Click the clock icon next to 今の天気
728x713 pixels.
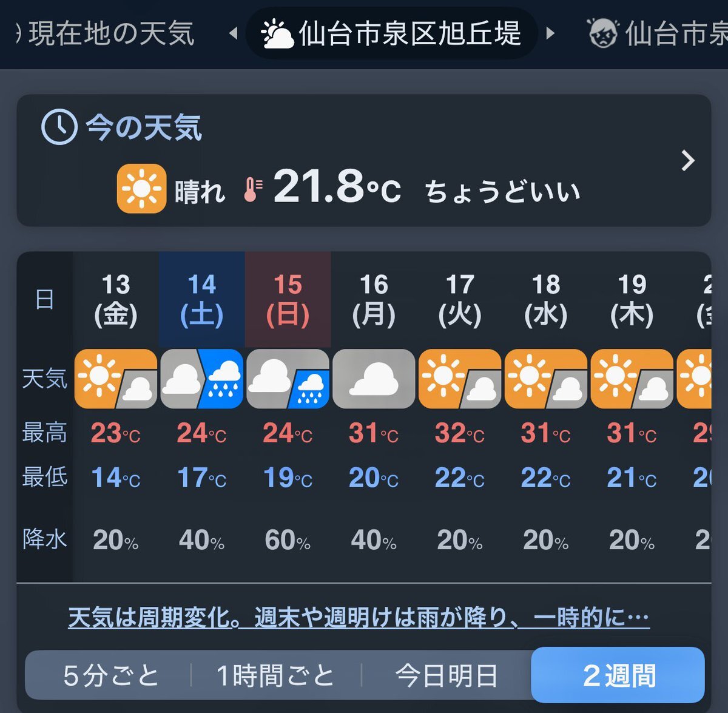click(59, 127)
